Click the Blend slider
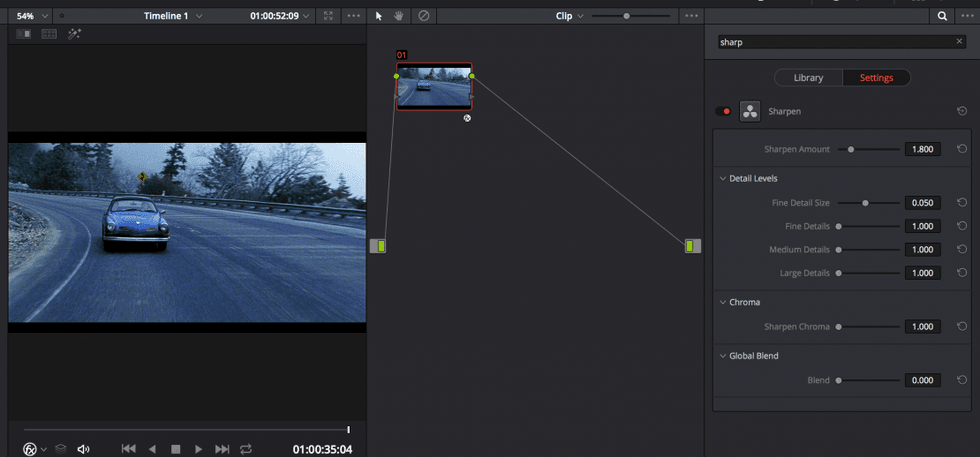This screenshot has width=980, height=457. 869,380
